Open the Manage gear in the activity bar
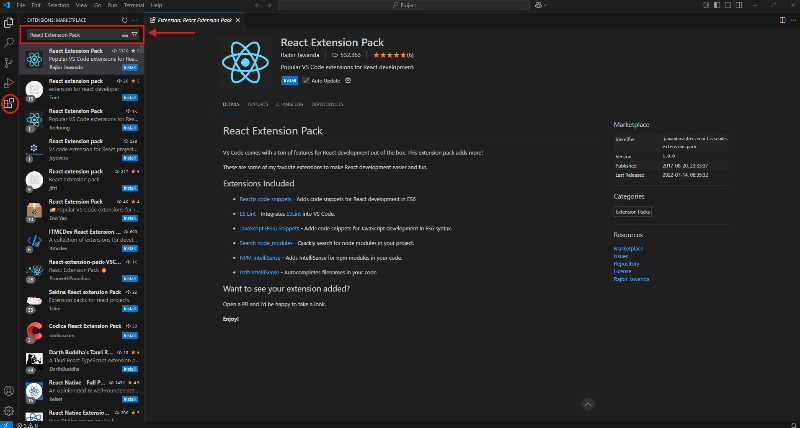800x428 pixels. click(x=9, y=411)
